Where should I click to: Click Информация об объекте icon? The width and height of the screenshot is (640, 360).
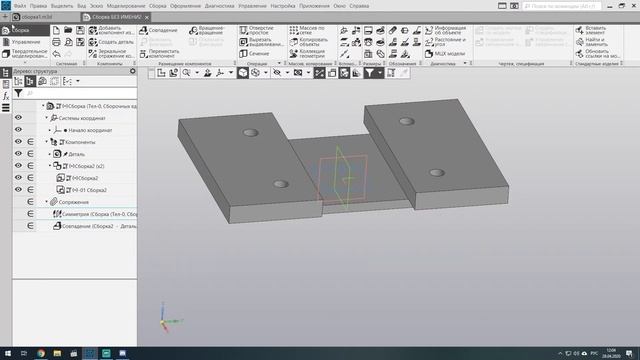tap(429, 30)
